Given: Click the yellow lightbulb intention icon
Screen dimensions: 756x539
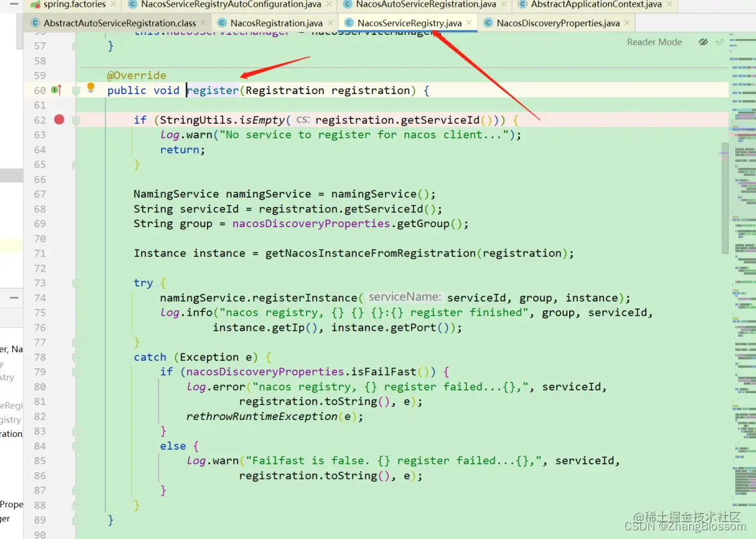Looking at the screenshot, I should 91,87.
